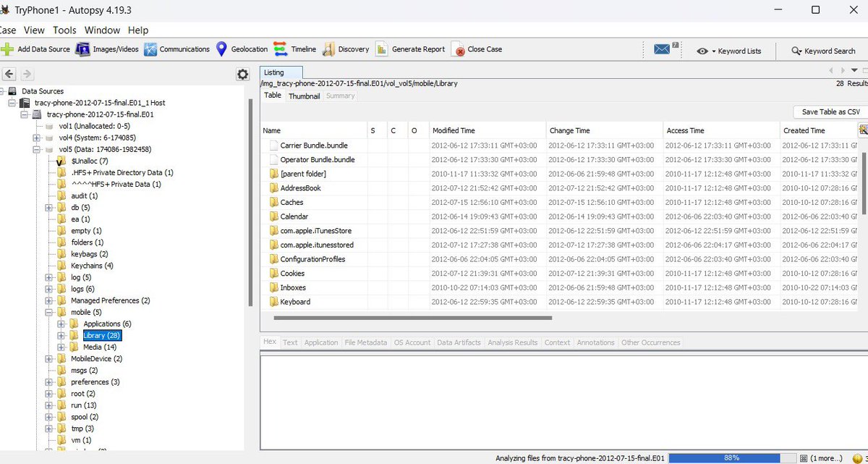Sort by the Name column header
The image size is (868, 464).
[x=314, y=130]
